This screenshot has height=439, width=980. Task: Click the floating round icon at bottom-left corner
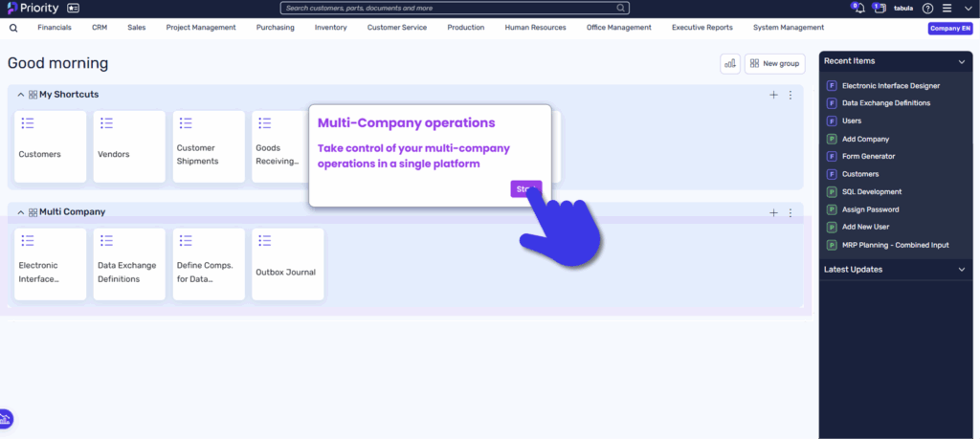click(x=5, y=419)
